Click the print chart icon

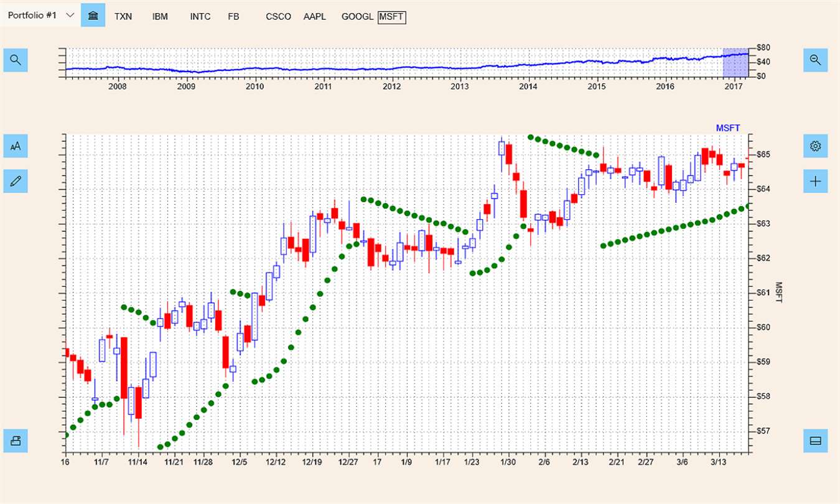point(16,441)
